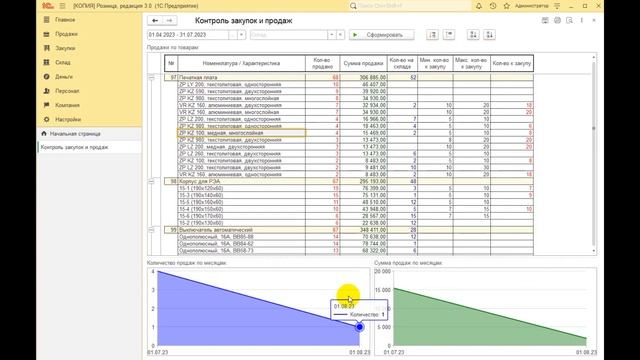
Task: Open the Персонал section
Action: click(67, 91)
